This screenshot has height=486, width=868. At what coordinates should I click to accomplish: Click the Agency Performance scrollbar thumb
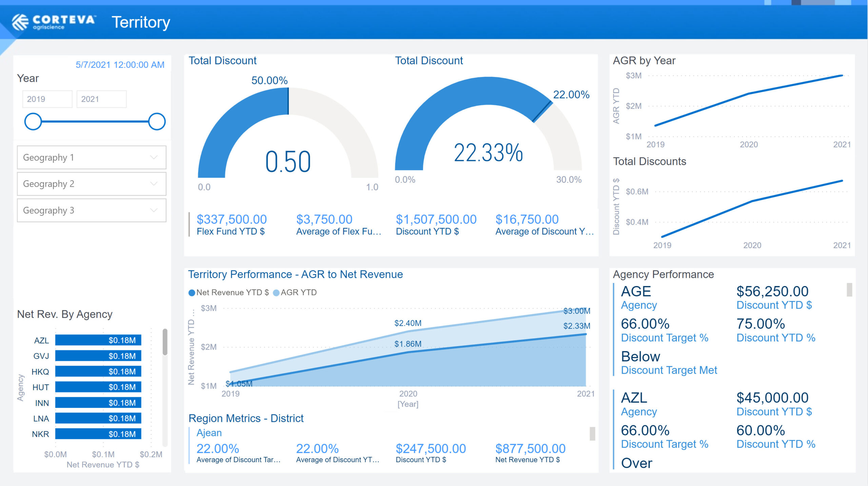849,290
